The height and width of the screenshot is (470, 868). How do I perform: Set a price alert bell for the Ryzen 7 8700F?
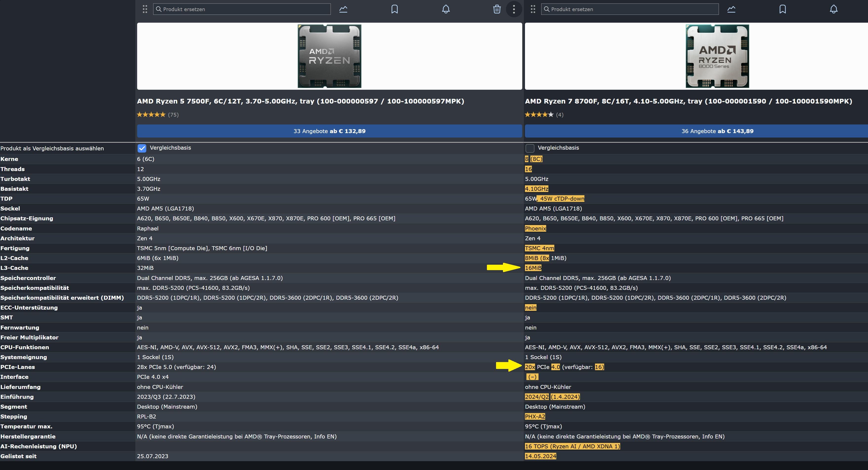pyautogui.click(x=833, y=9)
